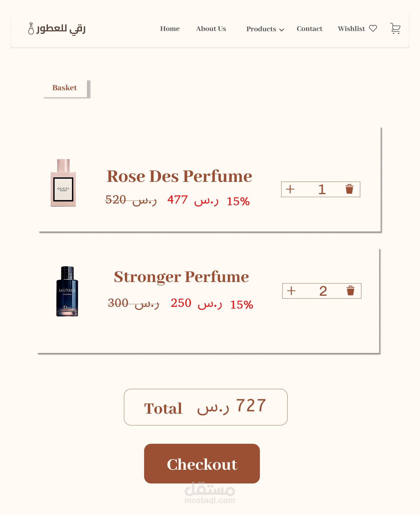Remove Stronger Perfume using trash icon
The height and width of the screenshot is (515, 420).
click(351, 291)
